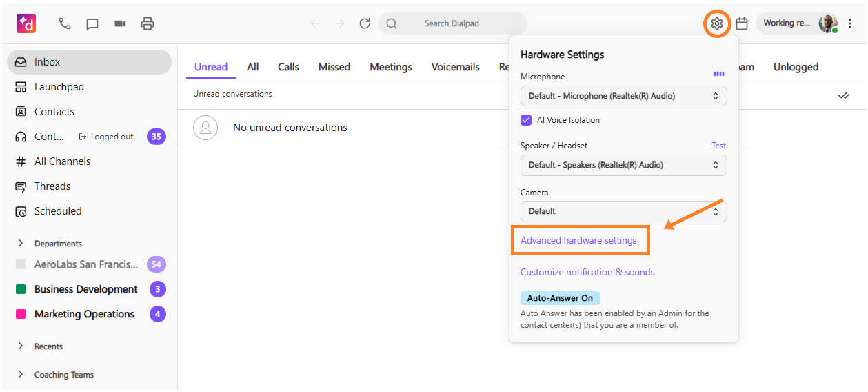Open Launchpad in the sidebar
This screenshot has width=868, height=392.
89,87
